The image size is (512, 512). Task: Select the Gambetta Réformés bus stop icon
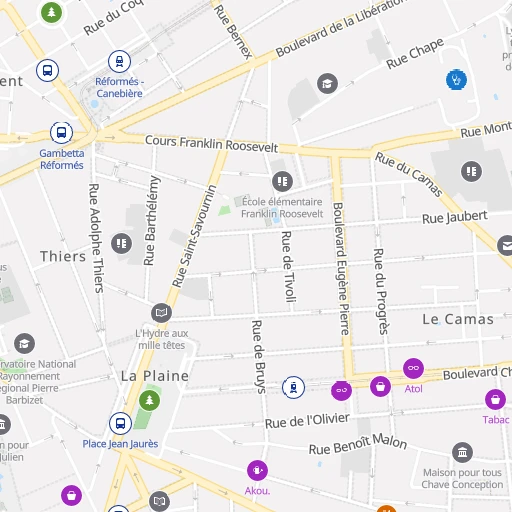61,133
